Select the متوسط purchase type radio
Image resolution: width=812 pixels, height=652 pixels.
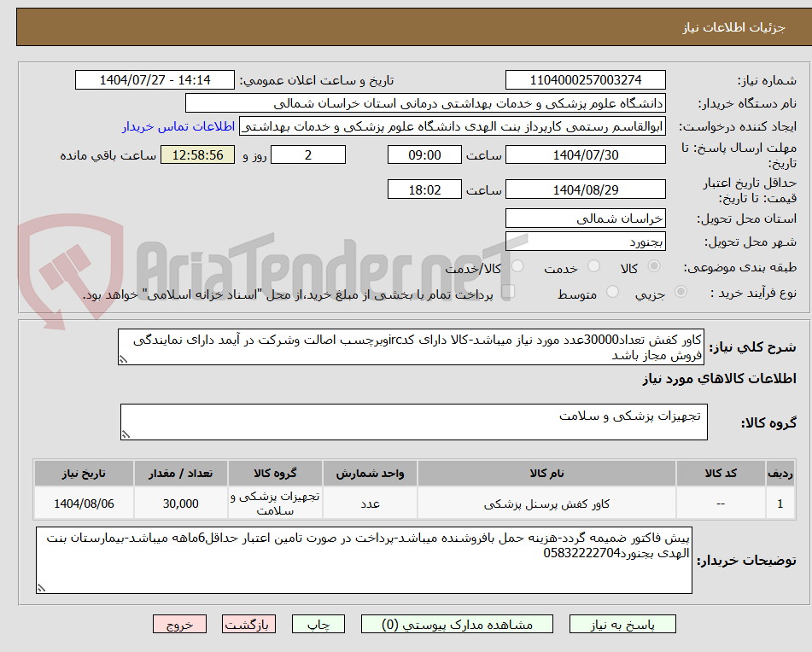coord(612,292)
